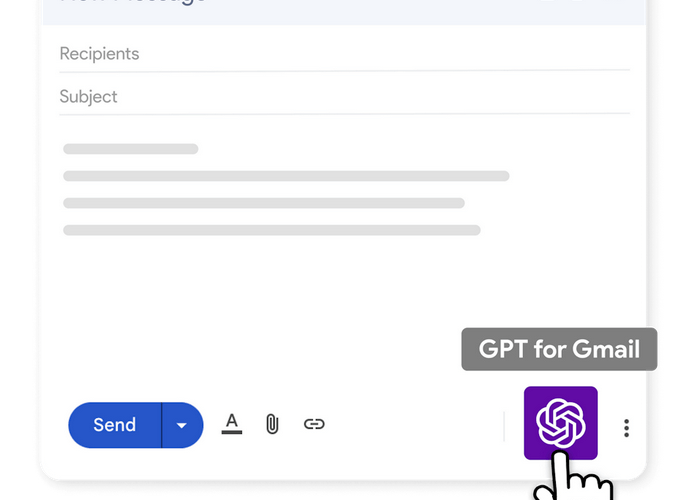Click the first short line of body text
Image resolution: width=695 pixels, height=500 pixels.
[131, 149]
